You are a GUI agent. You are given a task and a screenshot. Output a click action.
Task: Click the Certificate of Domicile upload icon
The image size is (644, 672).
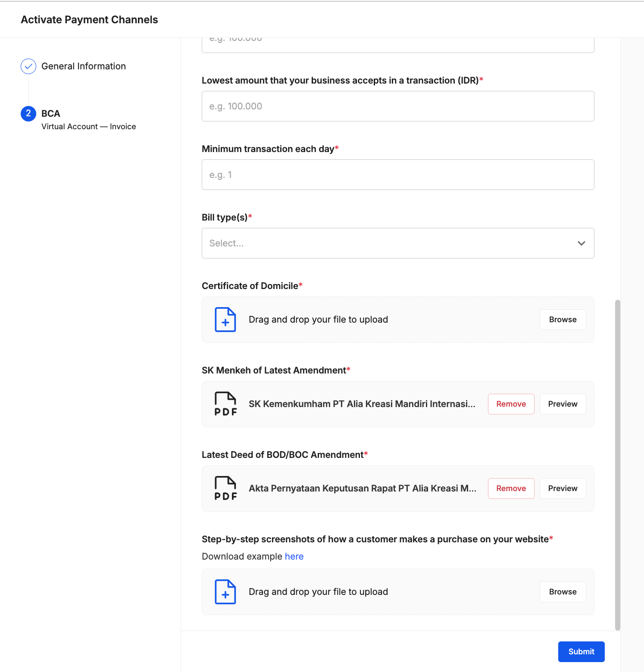225,320
